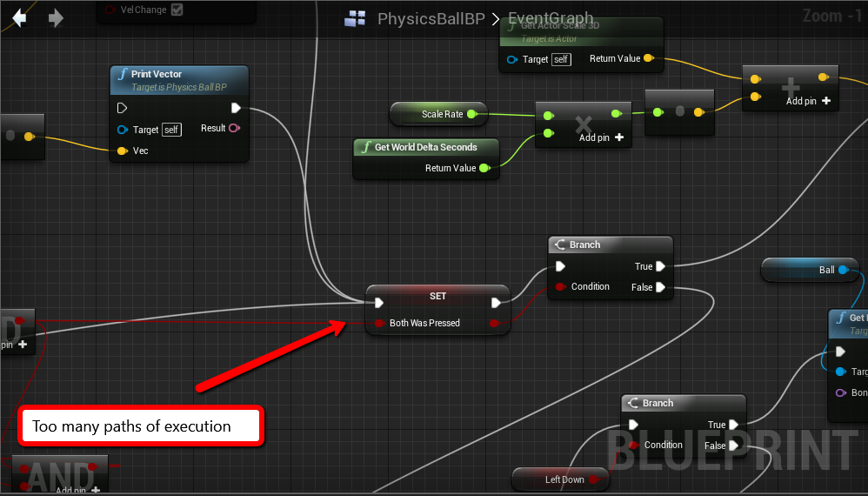Image resolution: width=868 pixels, height=496 pixels.
Task: Go forward with the right navigation arrow
Action: (x=56, y=17)
